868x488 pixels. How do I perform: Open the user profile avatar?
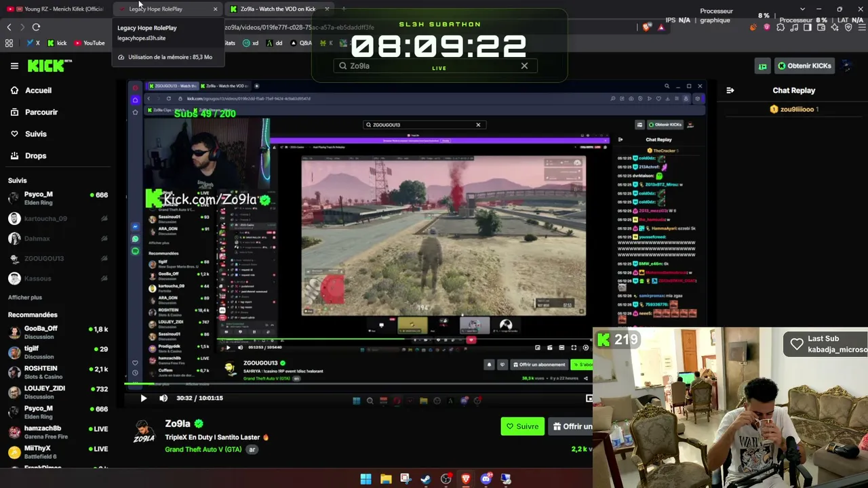[x=847, y=66]
